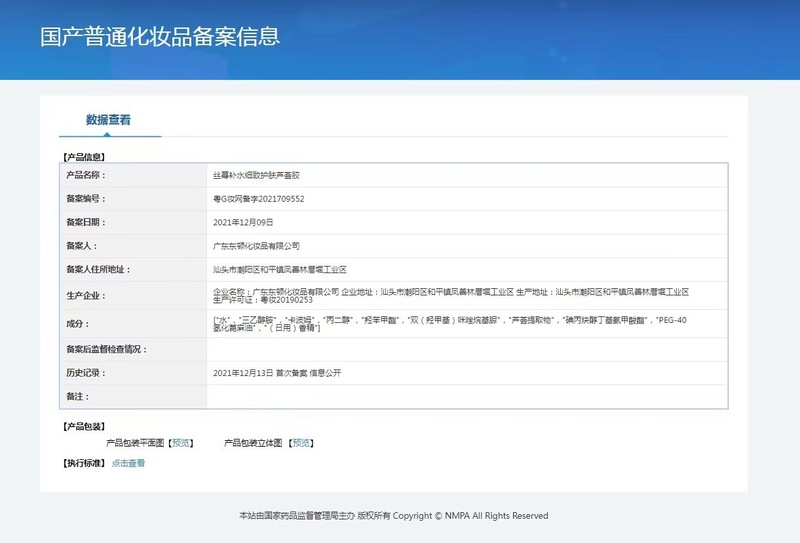Click the 【执行标准】 heading label

pos(84,463)
